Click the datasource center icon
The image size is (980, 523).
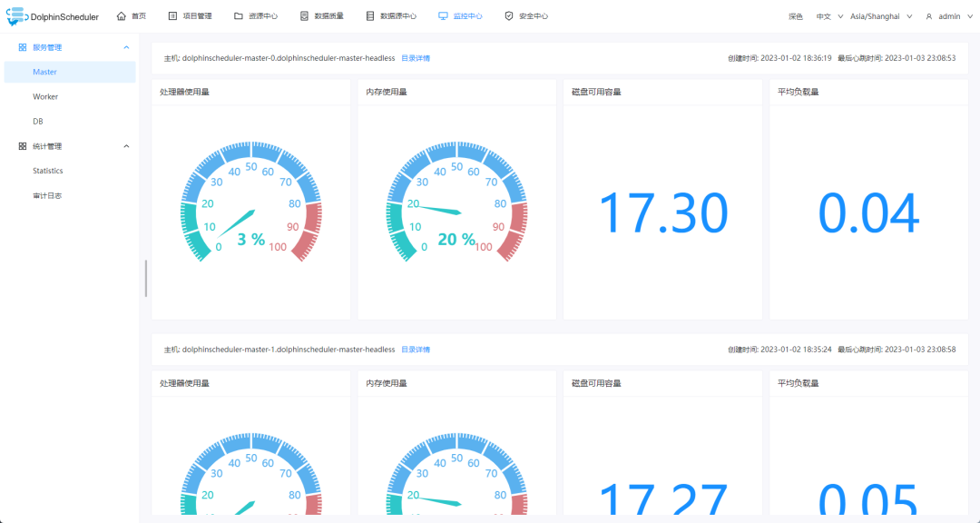pyautogui.click(x=370, y=16)
